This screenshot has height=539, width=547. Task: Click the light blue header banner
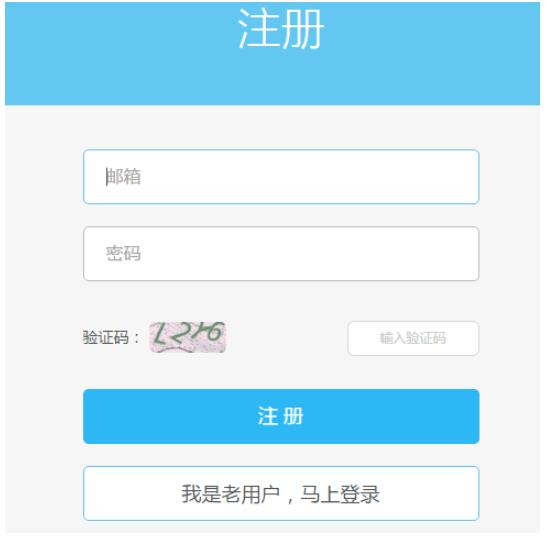click(272, 54)
